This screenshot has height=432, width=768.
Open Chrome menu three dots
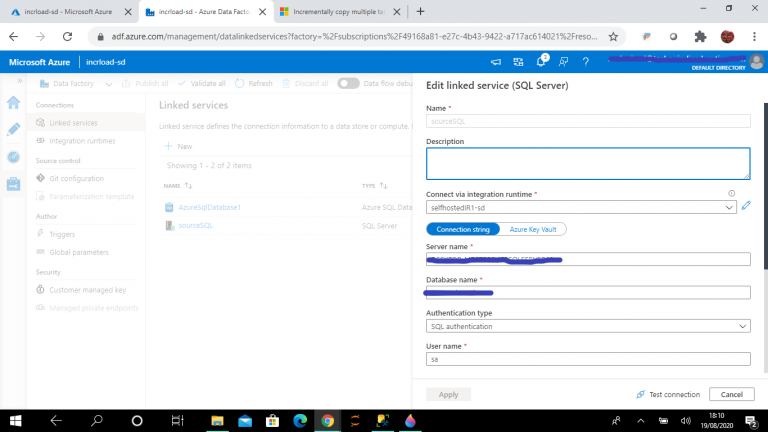pyautogui.click(x=754, y=36)
